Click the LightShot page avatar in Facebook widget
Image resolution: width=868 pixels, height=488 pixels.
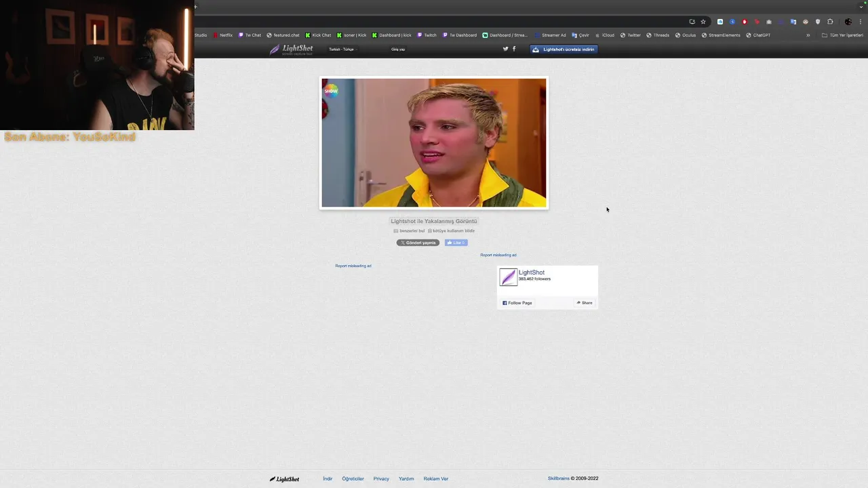pos(508,277)
